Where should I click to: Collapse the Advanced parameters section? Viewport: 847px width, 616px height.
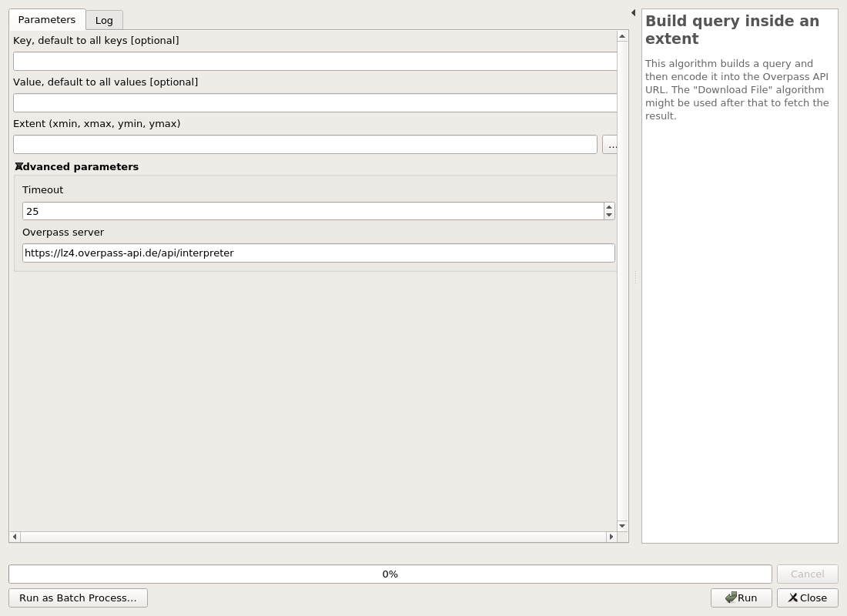(18, 166)
